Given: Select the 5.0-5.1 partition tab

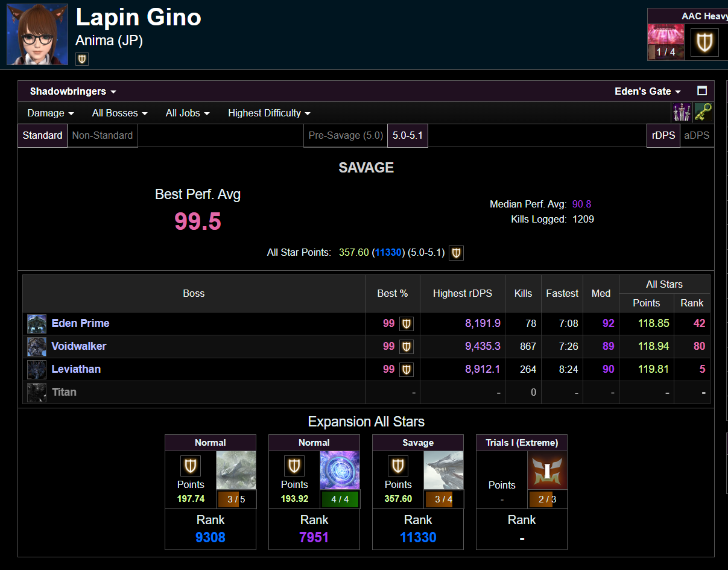Looking at the screenshot, I should [408, 136].
